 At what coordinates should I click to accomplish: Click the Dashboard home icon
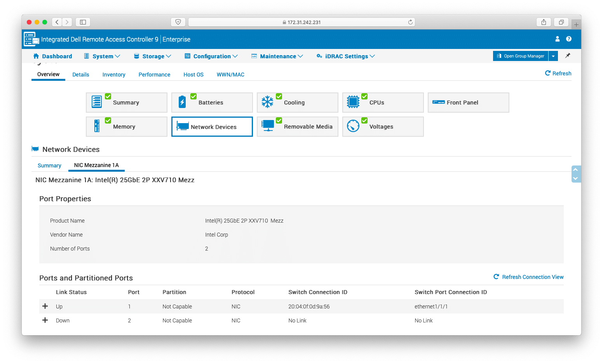pyautogui.click(x=36, y=56)
